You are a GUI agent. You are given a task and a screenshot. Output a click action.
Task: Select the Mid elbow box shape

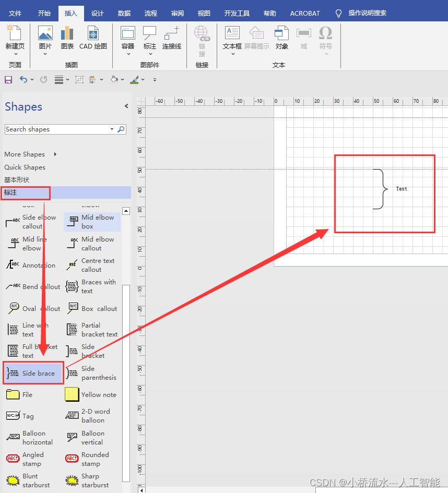click(92, 222)
